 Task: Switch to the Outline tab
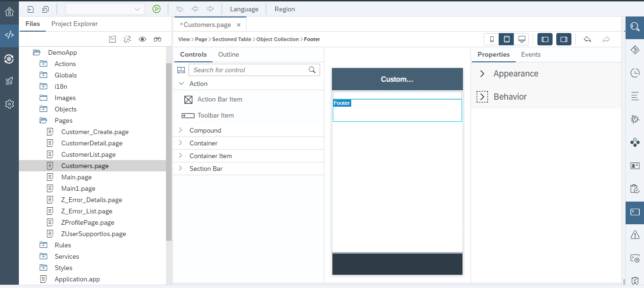point(229,54)
